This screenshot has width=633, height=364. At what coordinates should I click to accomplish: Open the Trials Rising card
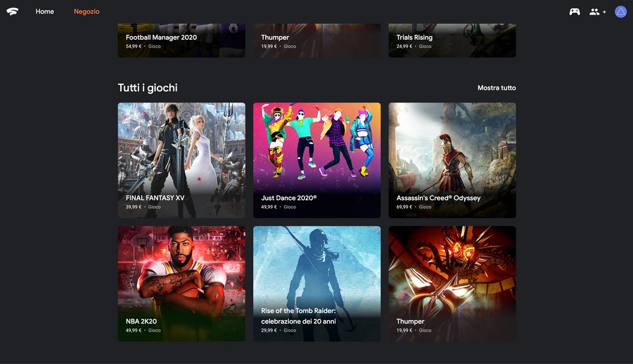pyautogui.click(x=452, y=41)
